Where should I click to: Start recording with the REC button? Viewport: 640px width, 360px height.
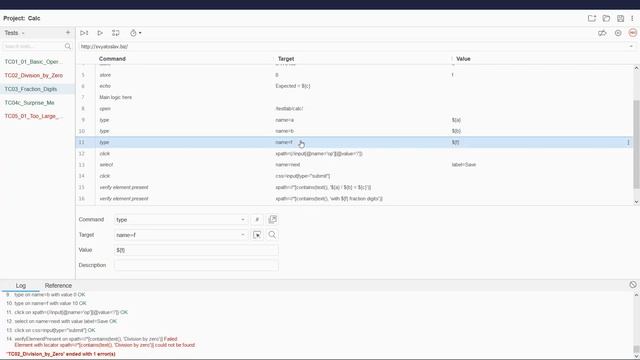(633, 33)
